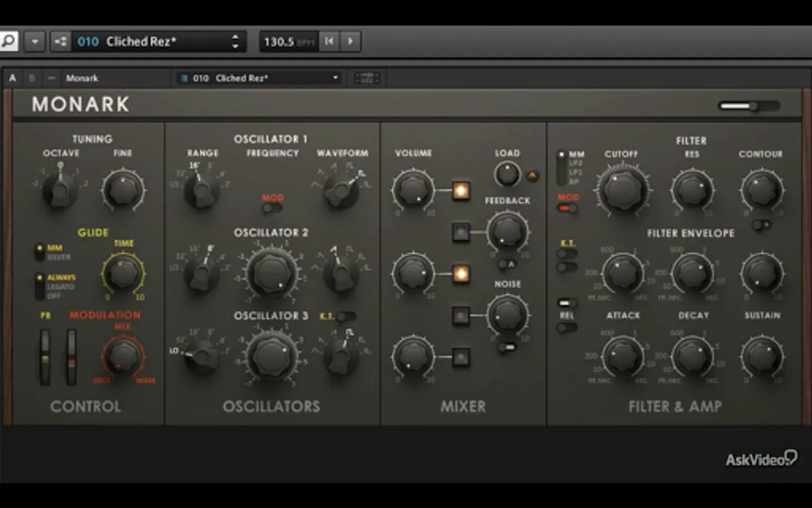The width and height of the screenshot is (812, 508).
Task: Change the filter type MM/LP2/LP1/BP switch
Action: (x=562, y=168)
